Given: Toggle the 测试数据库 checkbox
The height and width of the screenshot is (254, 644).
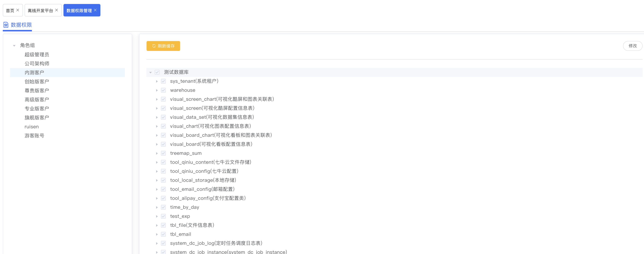Looking at the screenshot, I should pos(157,72).
